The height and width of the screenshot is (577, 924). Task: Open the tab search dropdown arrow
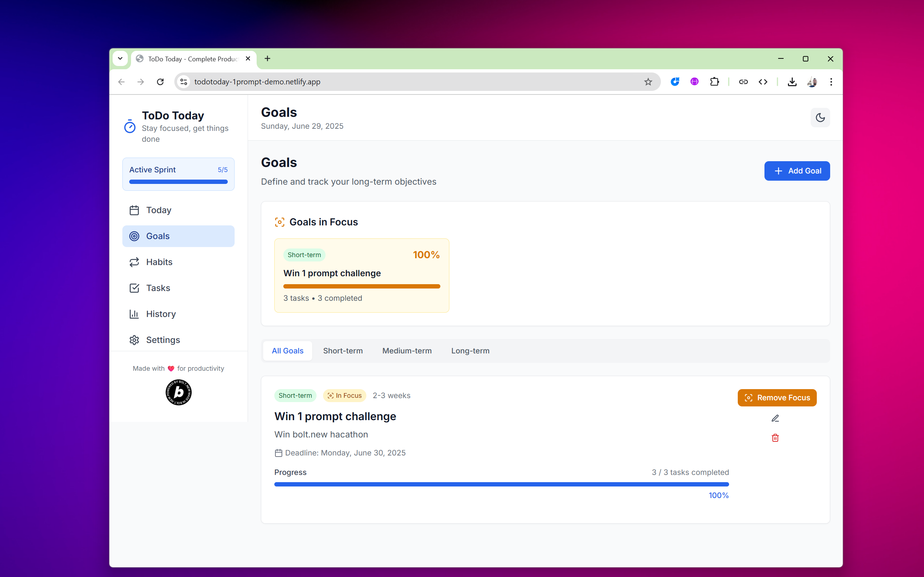click(120, 58)
